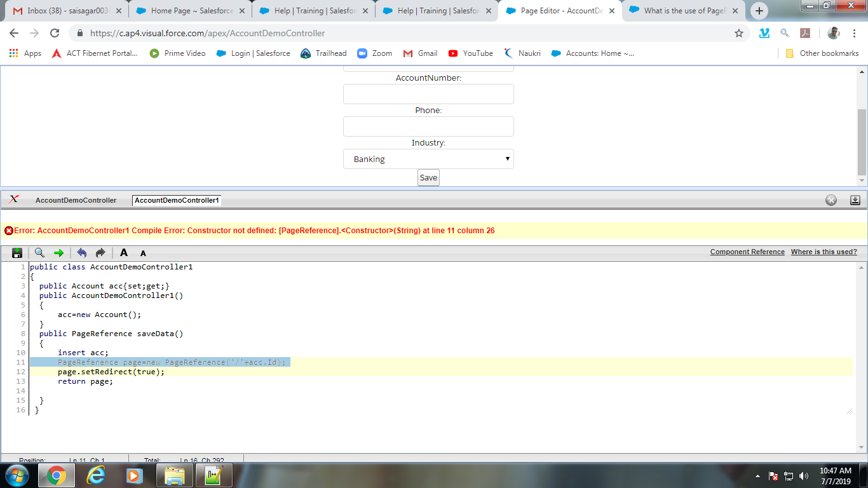Open Vidyard extension icon in Chrome toolbar

[x=764, y=33]
